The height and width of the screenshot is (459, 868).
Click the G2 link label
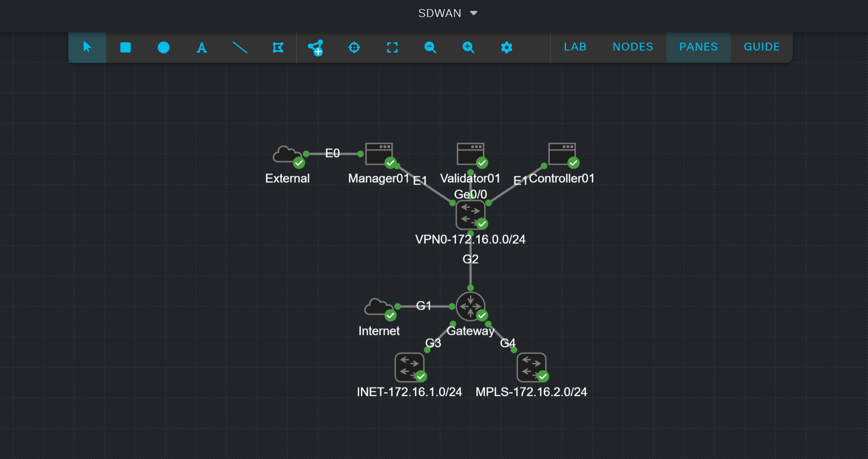click(471, 259)
